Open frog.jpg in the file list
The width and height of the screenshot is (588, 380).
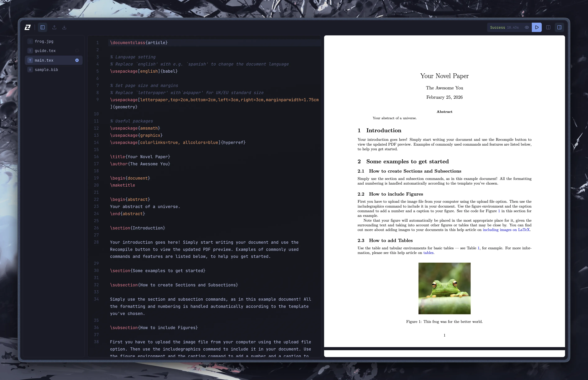(x=44, y=41)
